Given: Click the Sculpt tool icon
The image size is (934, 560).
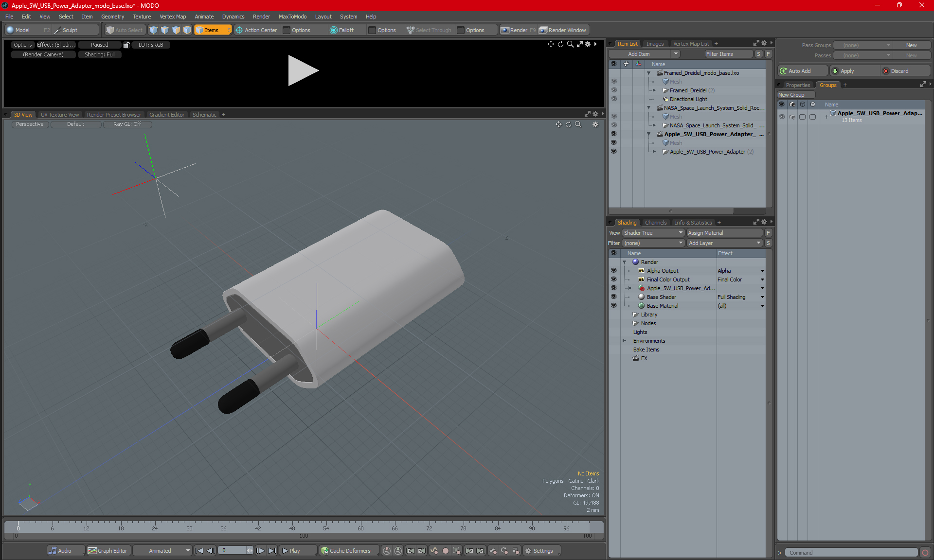Looking at the screenshot, I should coord(57,30).
